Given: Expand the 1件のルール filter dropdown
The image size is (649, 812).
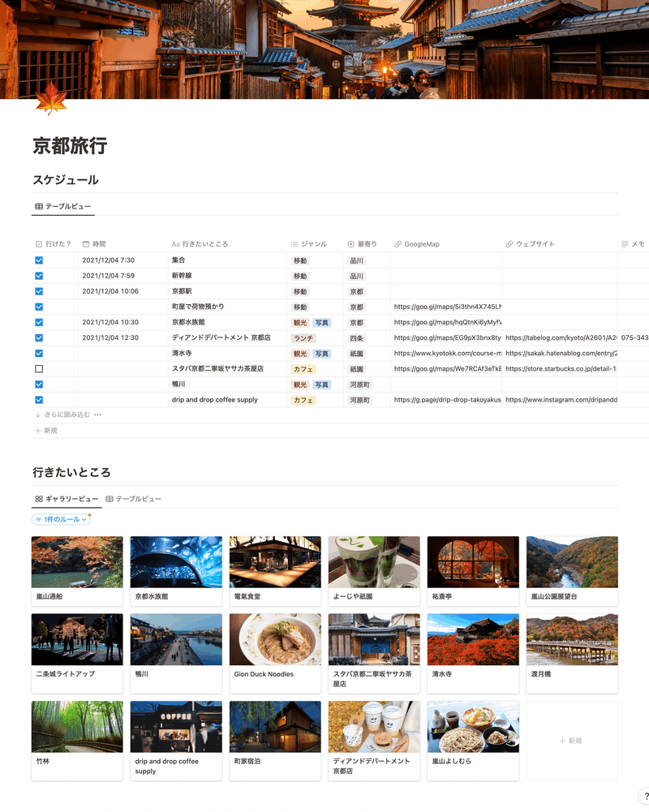Looking at the screenshot, I should coord(61,519).
